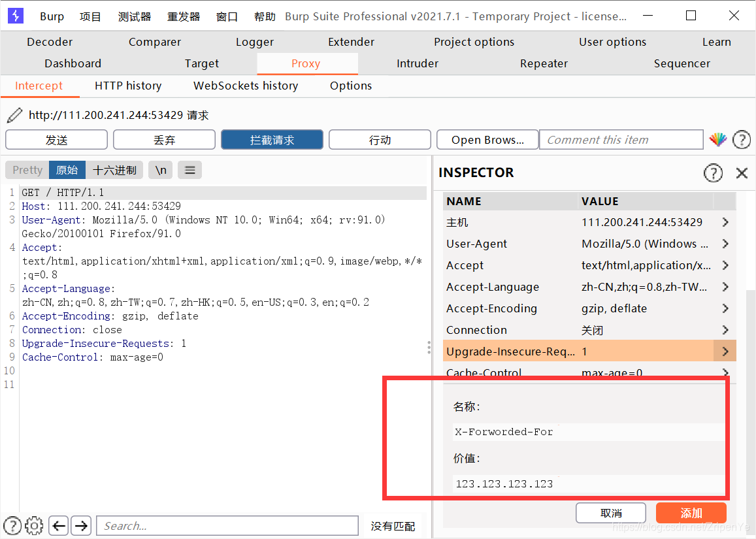Go to next search match arrow
Viewport: 756px width, 539px height.
[81, 525]
